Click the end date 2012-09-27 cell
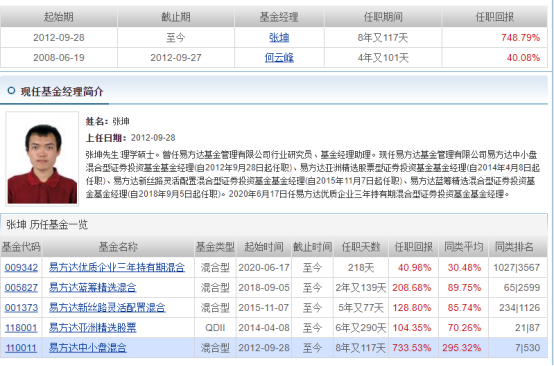 click(x=176, y=58)
